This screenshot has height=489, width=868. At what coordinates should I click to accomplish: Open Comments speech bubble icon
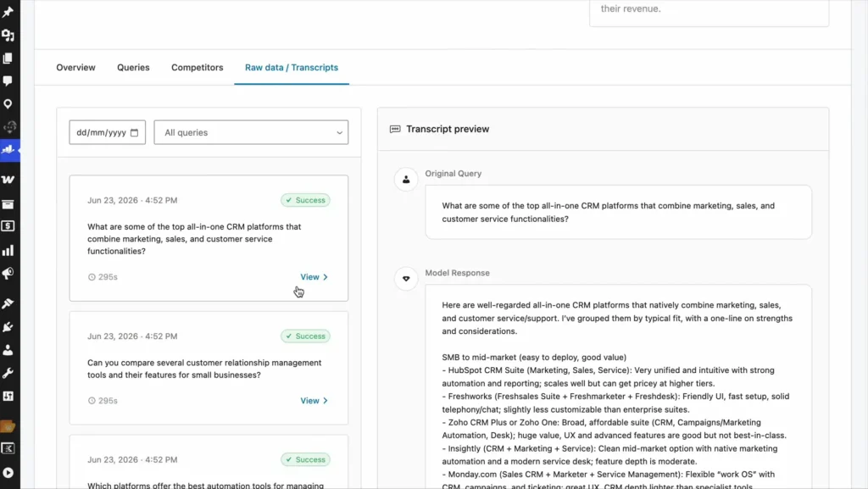pyautogui.click(x=8, y=81)
